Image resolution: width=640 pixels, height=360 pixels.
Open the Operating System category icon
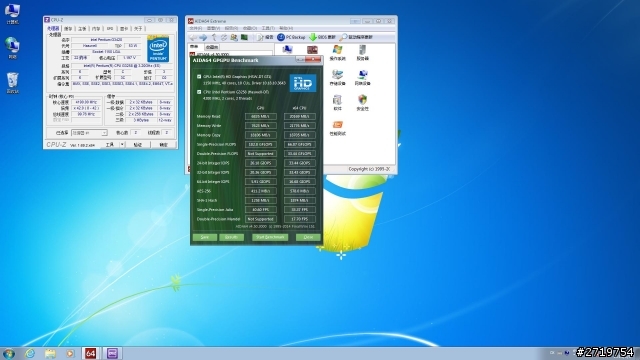point(337,53)
